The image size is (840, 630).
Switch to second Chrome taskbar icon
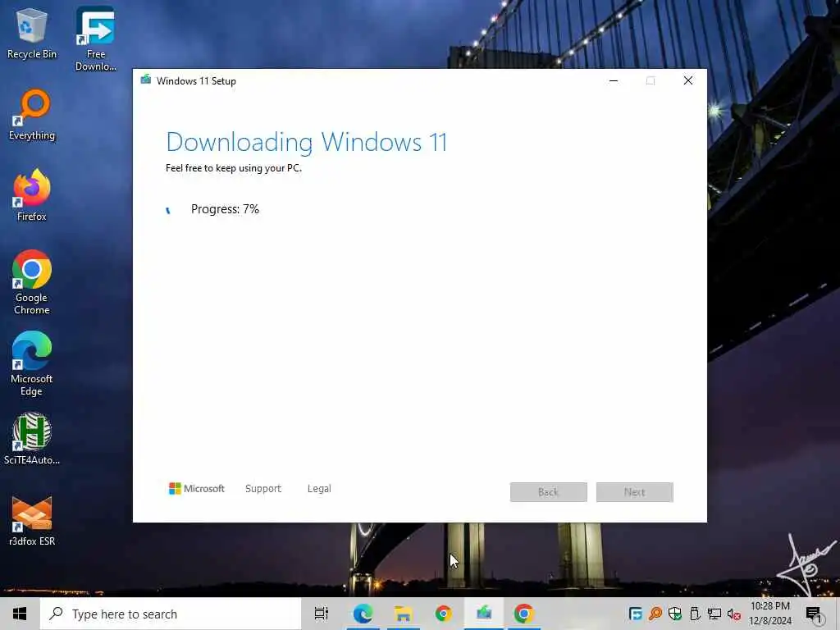(x=524, y=614)
